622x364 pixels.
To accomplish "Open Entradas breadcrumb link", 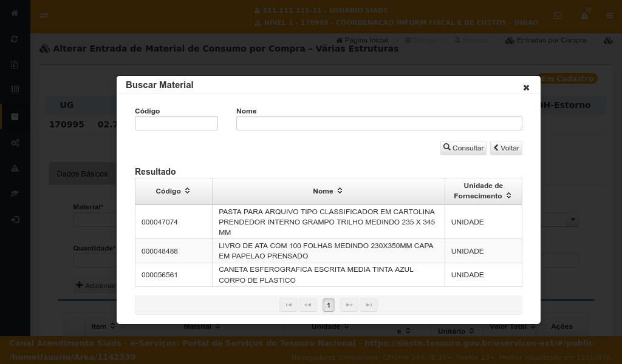I will coord(471,40).
